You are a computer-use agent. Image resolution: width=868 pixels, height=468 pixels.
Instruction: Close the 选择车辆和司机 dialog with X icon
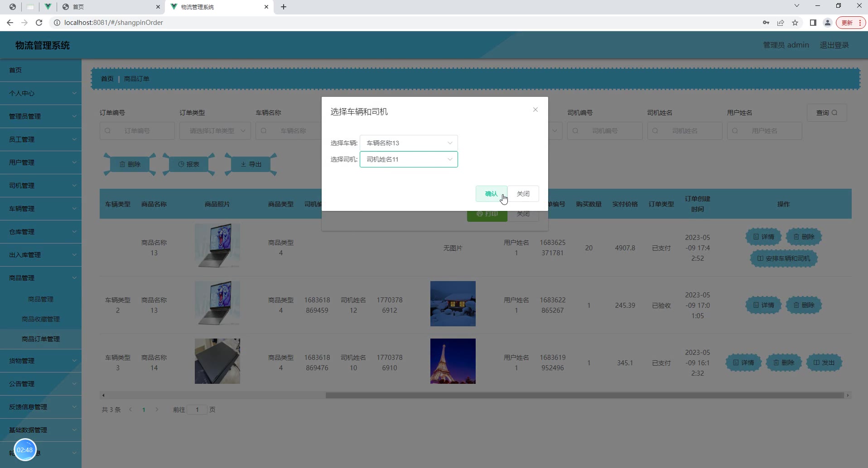pos(535,110)
